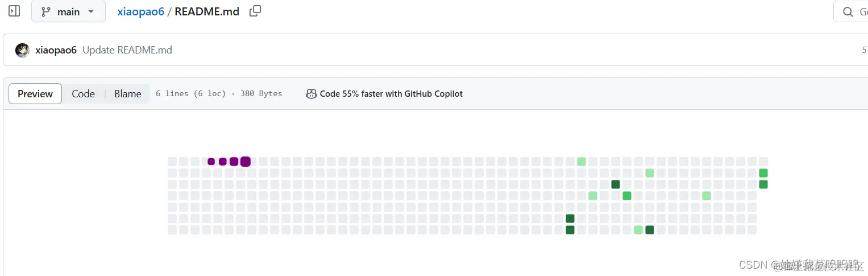Click the README.md file name in breadcrumb
868x276 pixels.
207,12
